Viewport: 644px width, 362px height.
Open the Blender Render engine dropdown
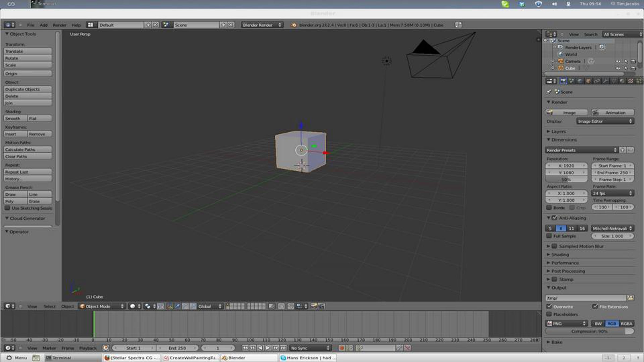(262, 25)
